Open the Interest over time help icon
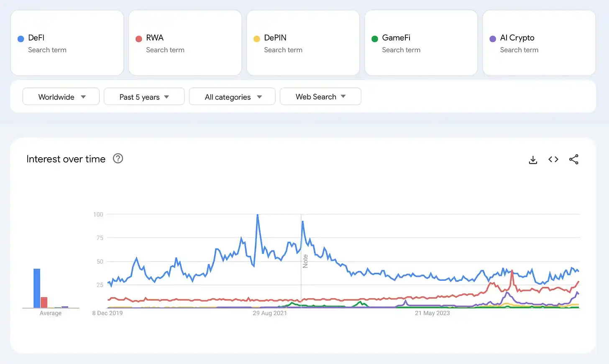 coord(118,159)
